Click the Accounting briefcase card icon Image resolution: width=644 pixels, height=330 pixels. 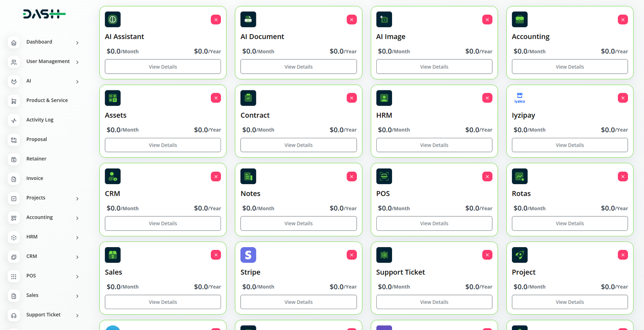[520, 19]
